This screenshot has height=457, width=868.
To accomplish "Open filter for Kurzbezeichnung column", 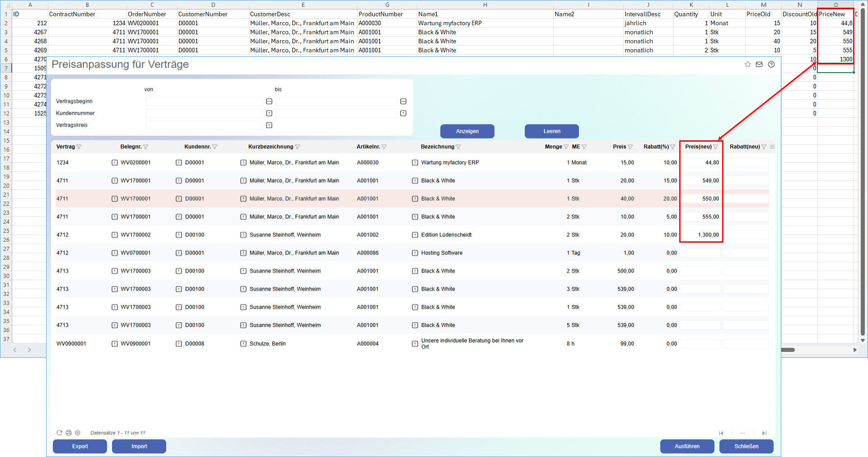I will coord(297,147).
